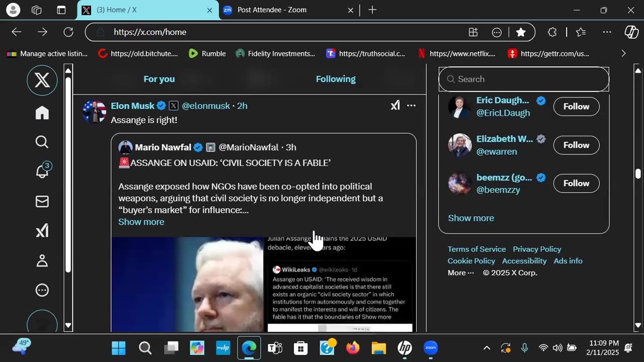This screenshot has height=362, width=644.
Task: Open gettr.com bookmark
Action: (x=548, y=53)
